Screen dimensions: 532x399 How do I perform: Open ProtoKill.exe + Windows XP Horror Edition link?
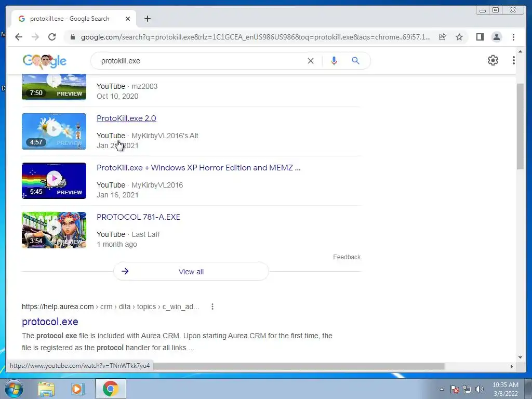pyautogui.click(x=198, y=168)
